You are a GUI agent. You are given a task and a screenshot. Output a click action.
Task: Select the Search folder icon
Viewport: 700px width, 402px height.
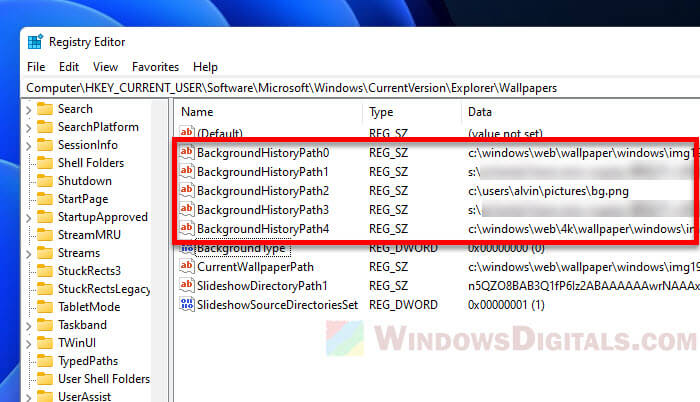point(45,109)
